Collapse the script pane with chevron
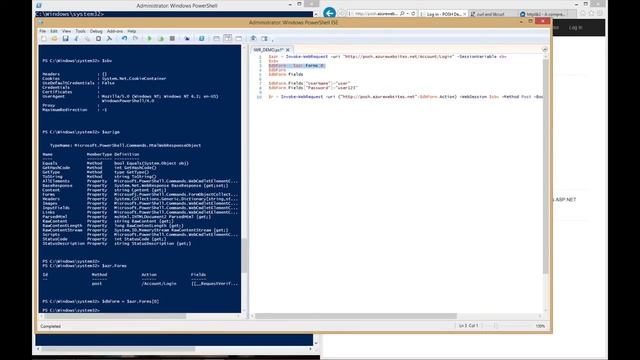This screenshot has height=360, width=640. pyautogui.click(x=544, y=49)
